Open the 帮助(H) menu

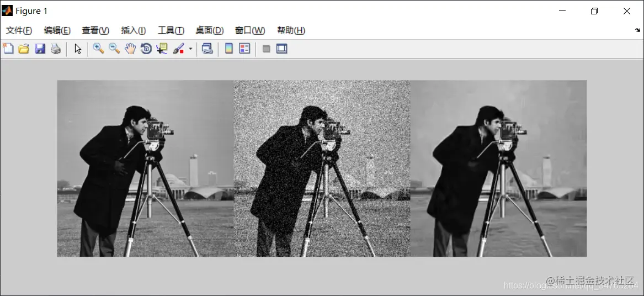[291, 30]
